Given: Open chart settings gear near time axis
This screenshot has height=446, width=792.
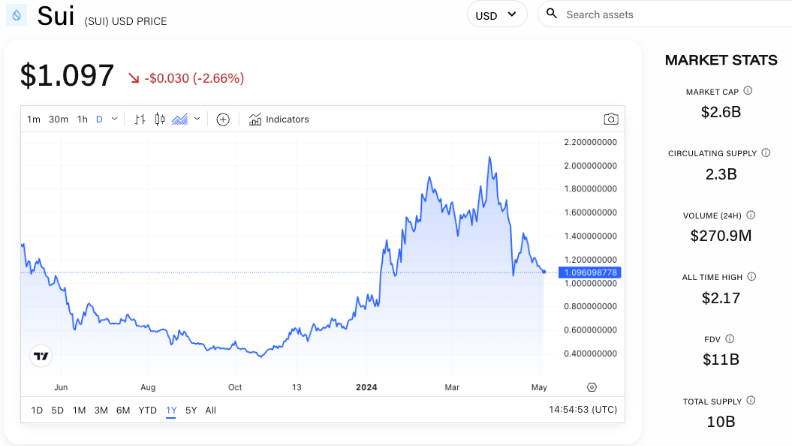Looking at the screenshot, I should pyautogui.click(x=592, y=387).
